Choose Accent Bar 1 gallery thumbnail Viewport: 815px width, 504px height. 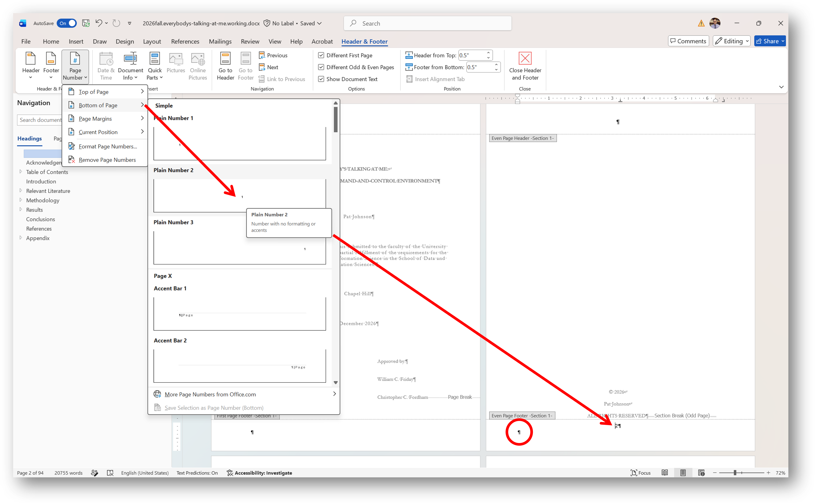[240, 314]
